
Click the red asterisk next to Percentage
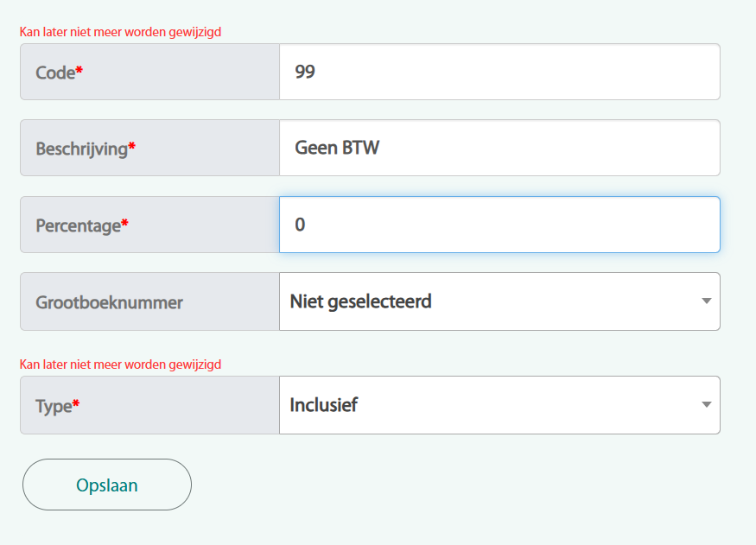pyautogui.click(x=124, y=223)
